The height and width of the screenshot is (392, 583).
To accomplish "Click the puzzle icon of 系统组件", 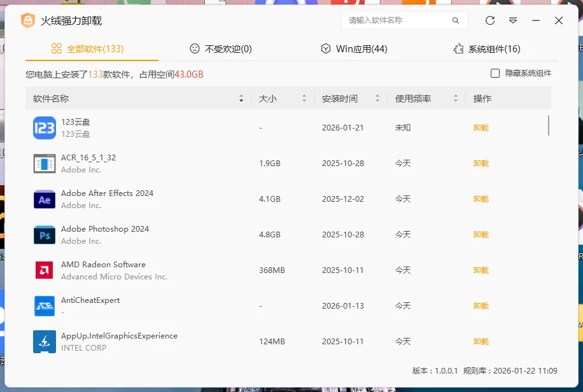I will pos(458,48).
